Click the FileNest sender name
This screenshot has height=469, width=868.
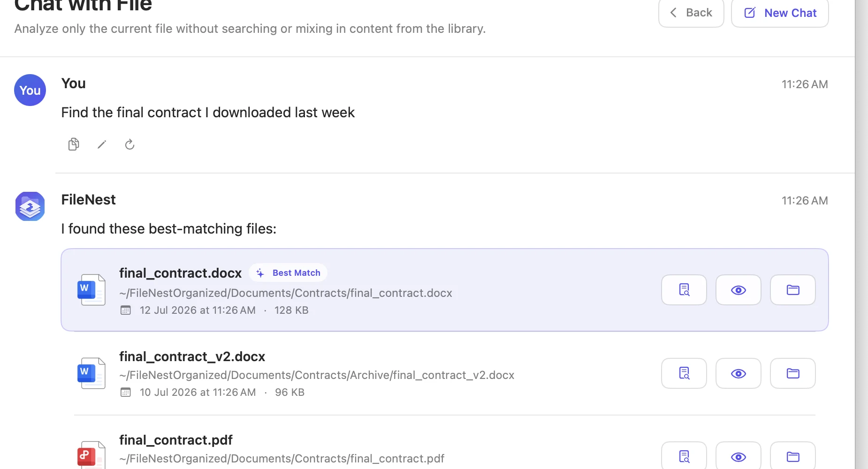[88, 200]
